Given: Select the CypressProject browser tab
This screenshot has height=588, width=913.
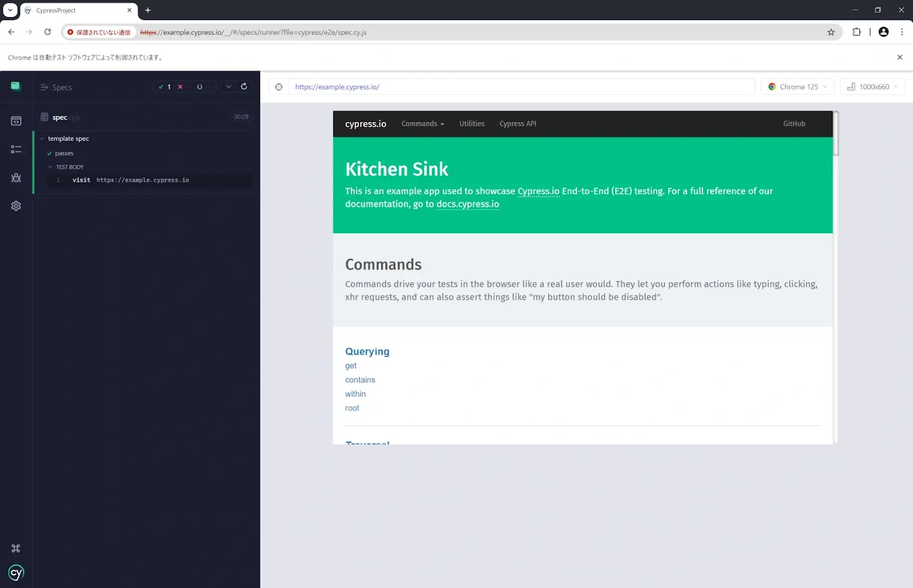Looking at the screenshot, I should pyautogui.click(x=79, y=10).
